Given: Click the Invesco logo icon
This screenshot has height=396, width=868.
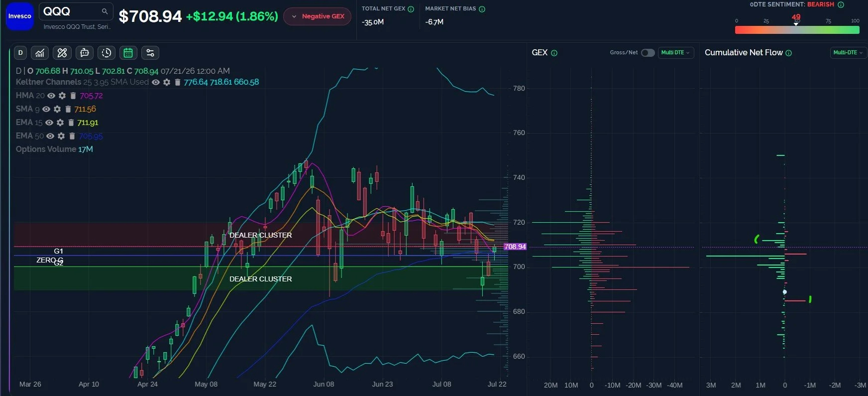Looking at the screenshot, I should click(20, 16).
